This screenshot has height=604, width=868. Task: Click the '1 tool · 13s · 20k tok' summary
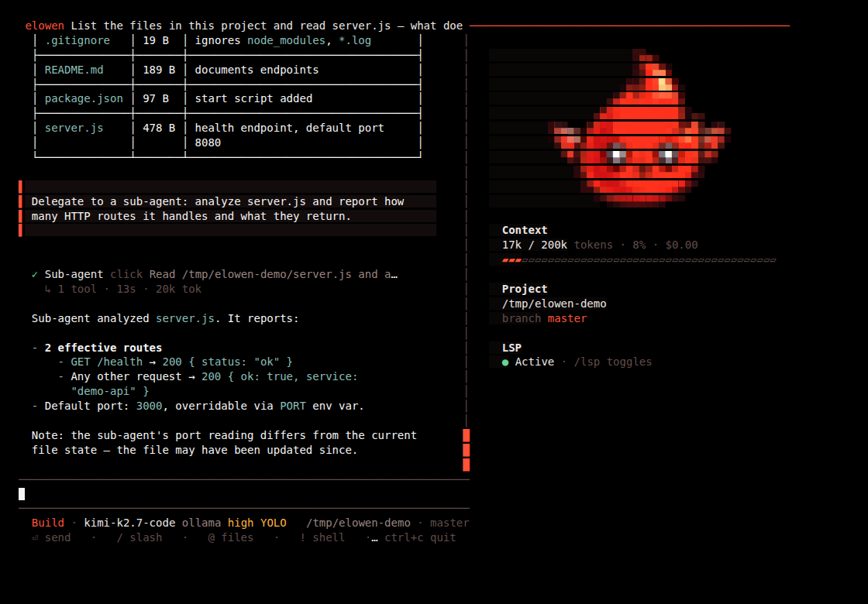129,290
